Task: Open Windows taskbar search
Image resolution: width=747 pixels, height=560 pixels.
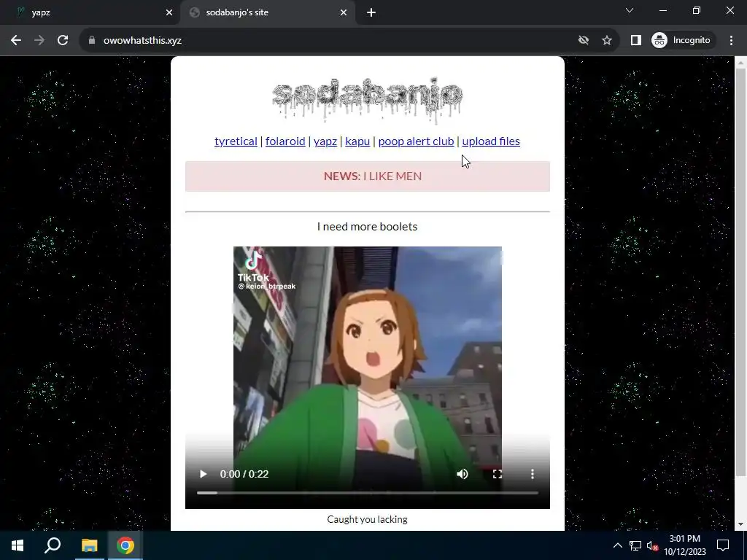Action: click(53, 545)
